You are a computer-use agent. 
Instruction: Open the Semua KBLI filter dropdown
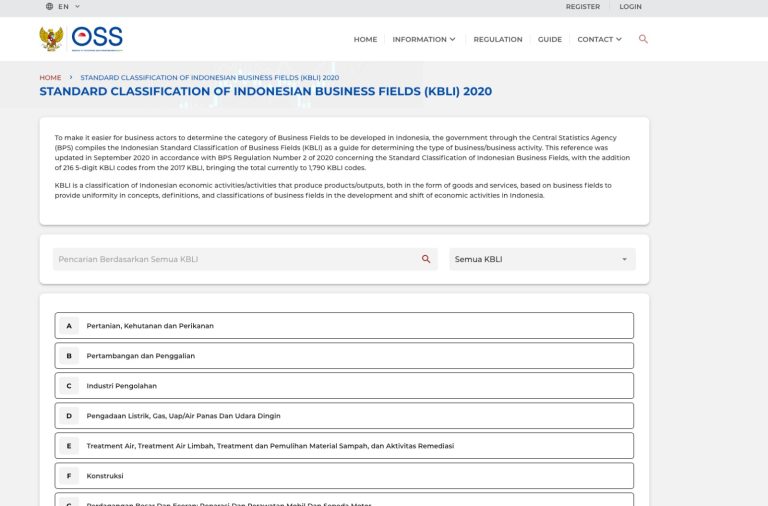coord(542,259)
